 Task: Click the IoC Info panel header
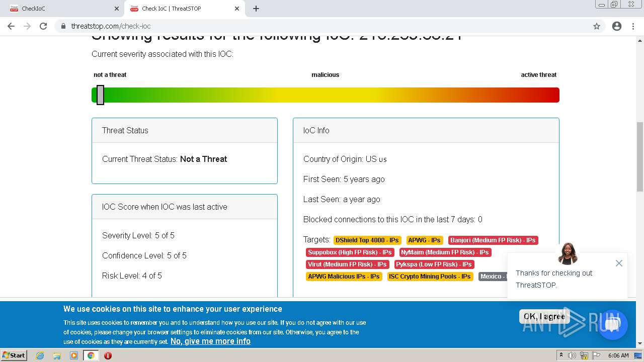[x=426, y=130]
